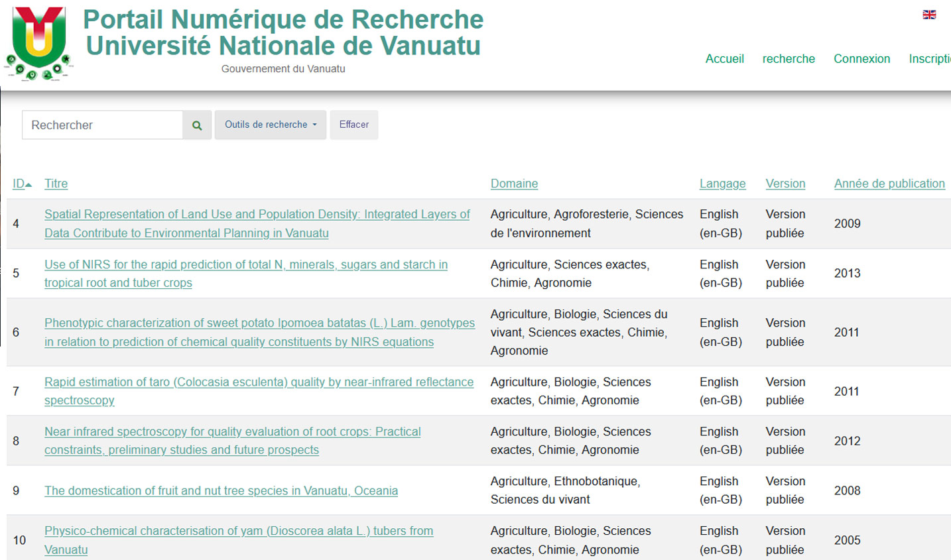Open the Outils de recherche dropdown

[270, 125]
